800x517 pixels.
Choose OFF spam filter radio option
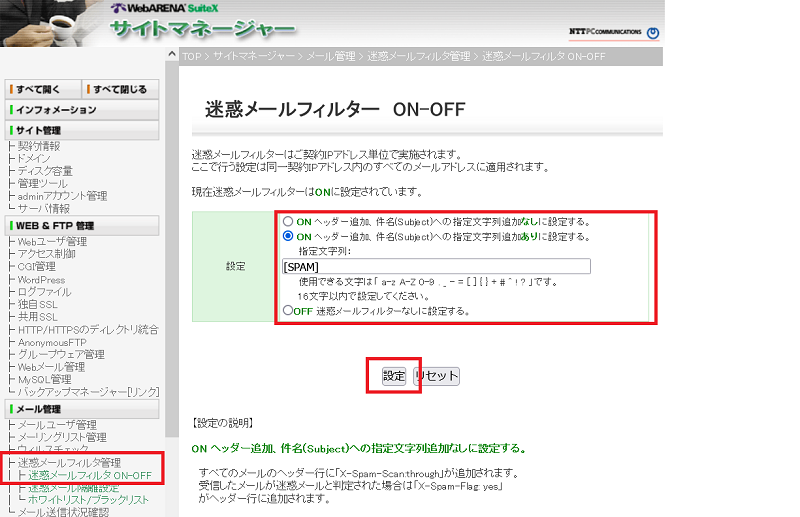(288, 311)
